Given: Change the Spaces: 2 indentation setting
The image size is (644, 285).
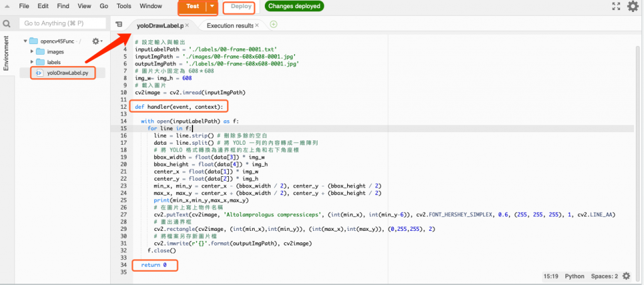Looking at the screenshot, I should pyautogui.click(x=604, y=276).
